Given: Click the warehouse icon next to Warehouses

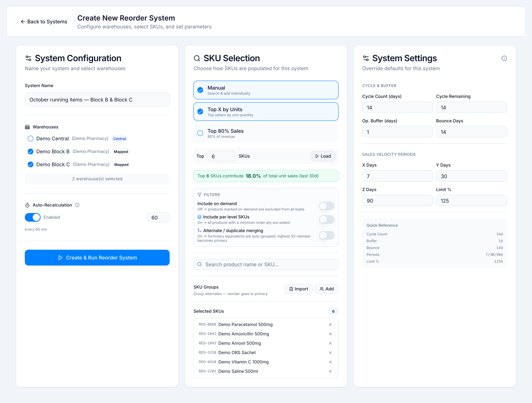Looking at the screenshot, I should 27,127.
